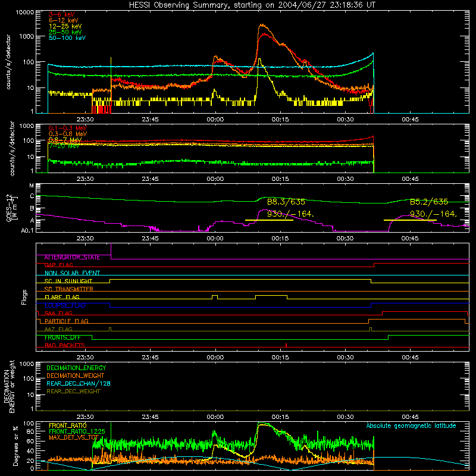Click the 930./-164. position text beside B5.2
476x476 pixels.
point(433,214)
